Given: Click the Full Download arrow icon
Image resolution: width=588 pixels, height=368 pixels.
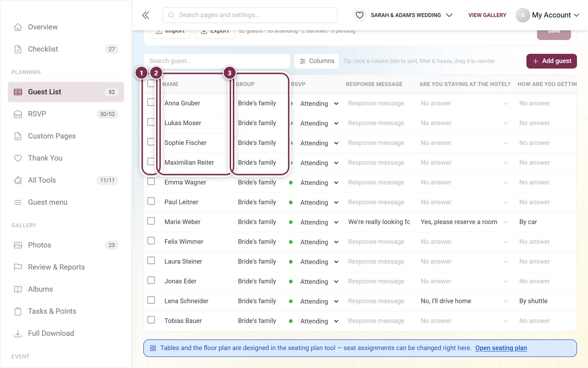Looking at the screenshot, I should click(18, 334).
